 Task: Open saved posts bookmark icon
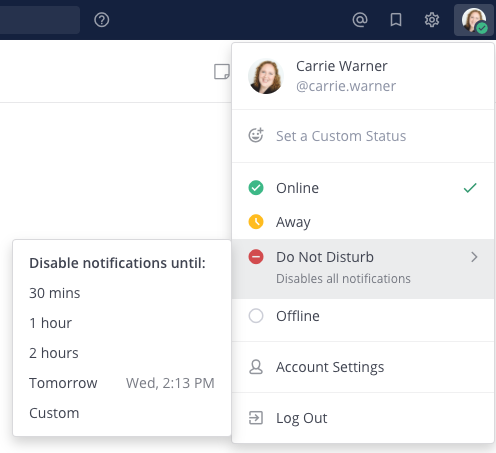pos(396,20)
